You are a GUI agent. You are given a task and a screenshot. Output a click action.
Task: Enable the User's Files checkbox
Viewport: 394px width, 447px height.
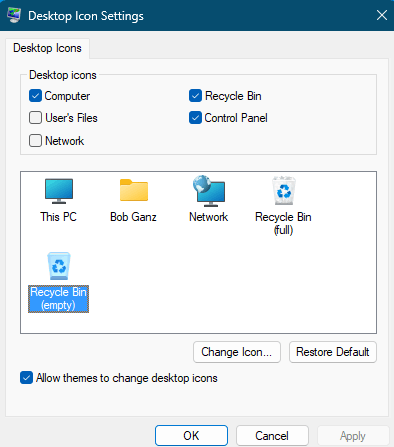[35, 118]
